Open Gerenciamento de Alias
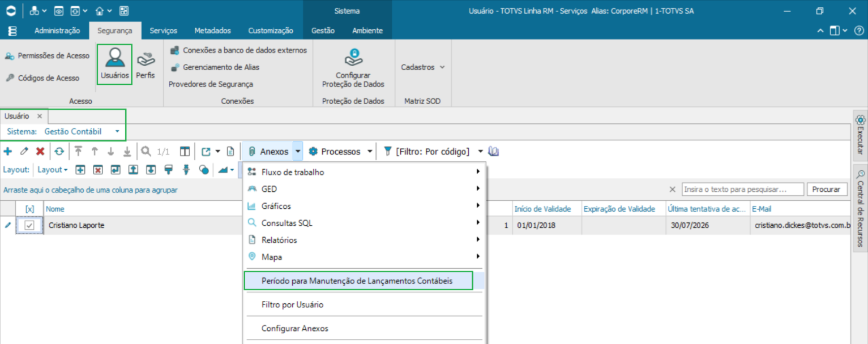The image size is (868, 344). coord(215,67)
